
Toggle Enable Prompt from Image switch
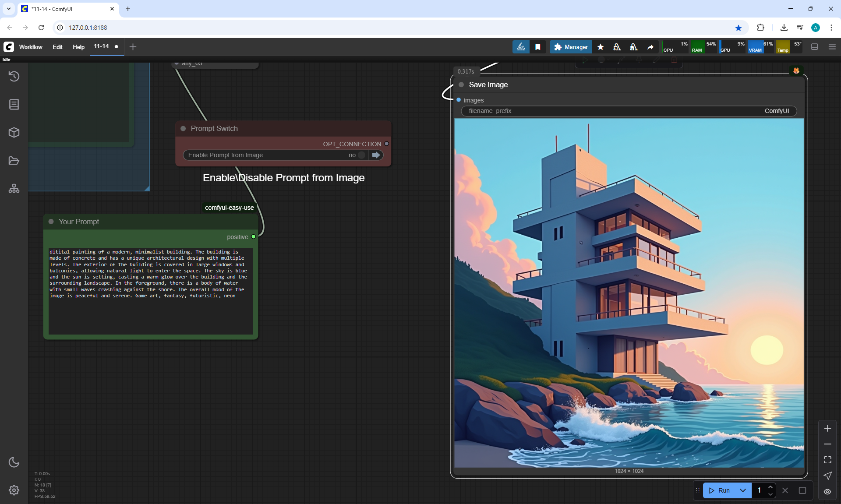pos(361,155)
